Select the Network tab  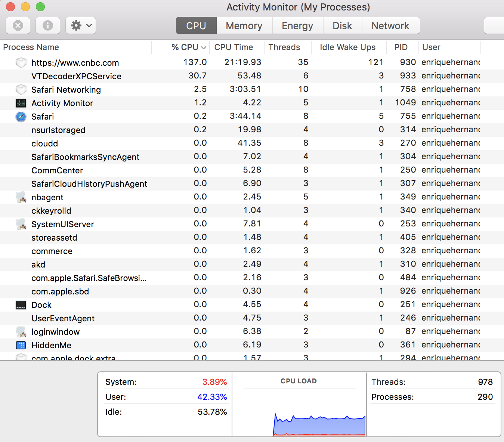point(390,25)
